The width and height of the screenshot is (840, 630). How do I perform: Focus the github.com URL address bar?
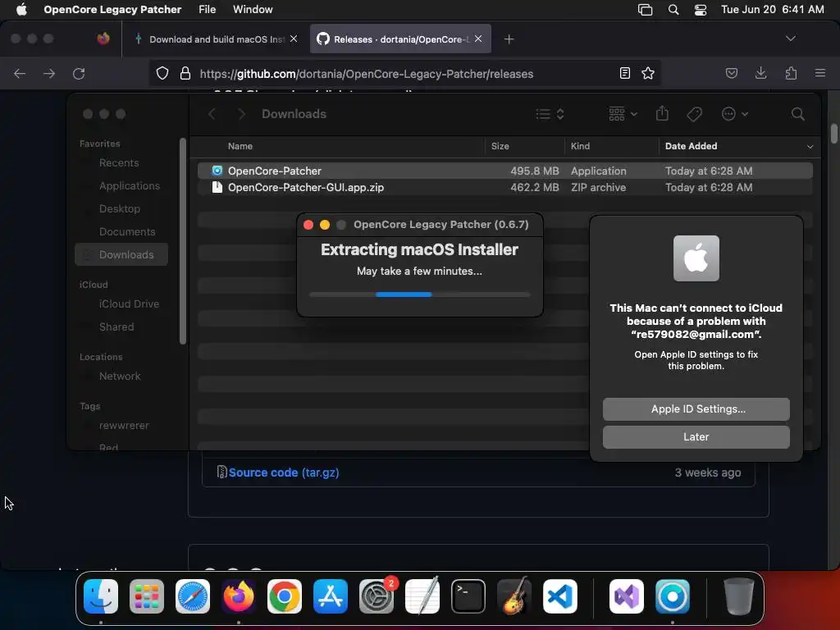[x=367, y=74]
